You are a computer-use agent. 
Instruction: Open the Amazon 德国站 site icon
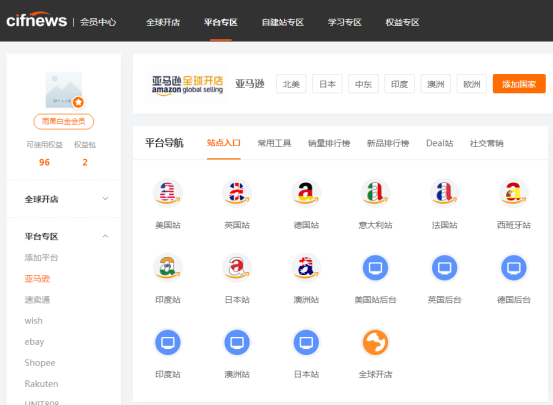coord(306,193)
